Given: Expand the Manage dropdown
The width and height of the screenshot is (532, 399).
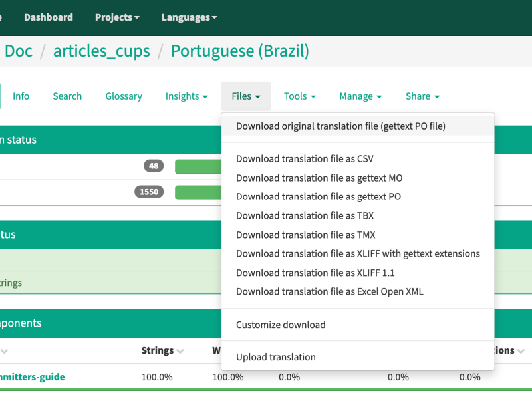Looking at the screenshot, I should click(x=360, y=96).
